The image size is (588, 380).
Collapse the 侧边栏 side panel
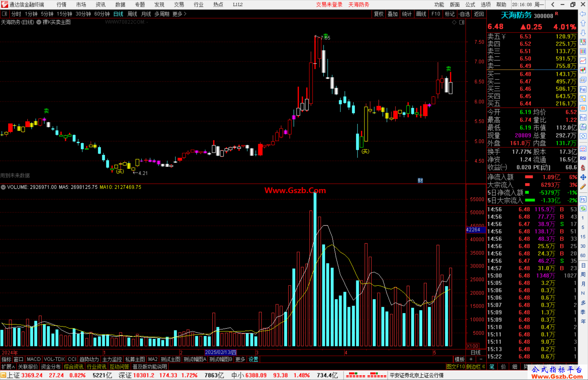[x=475, y=367]
